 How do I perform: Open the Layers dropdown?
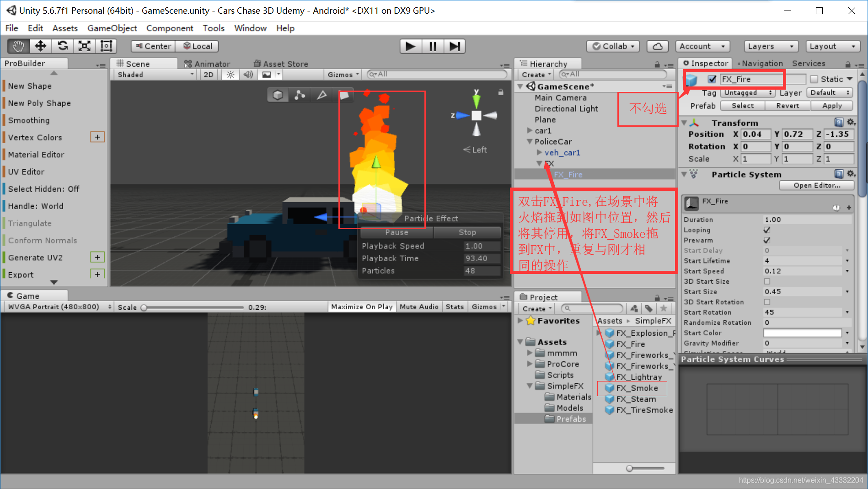pyautogui.click(x=771, y=46)
